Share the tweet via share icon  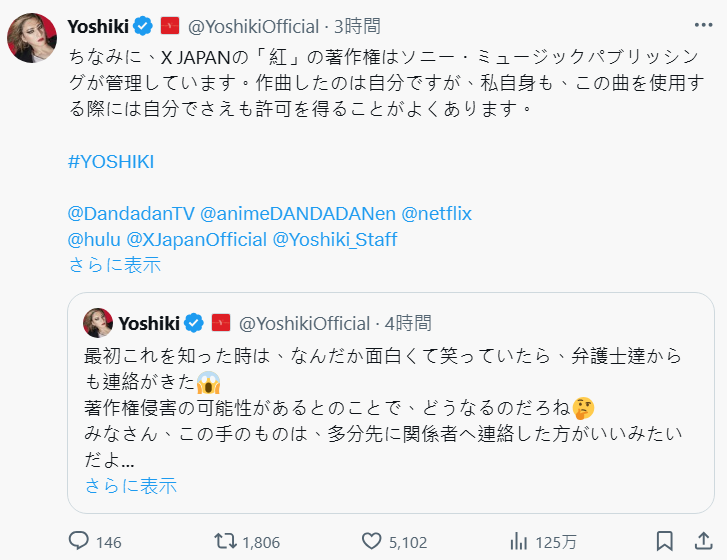(702, 541)
